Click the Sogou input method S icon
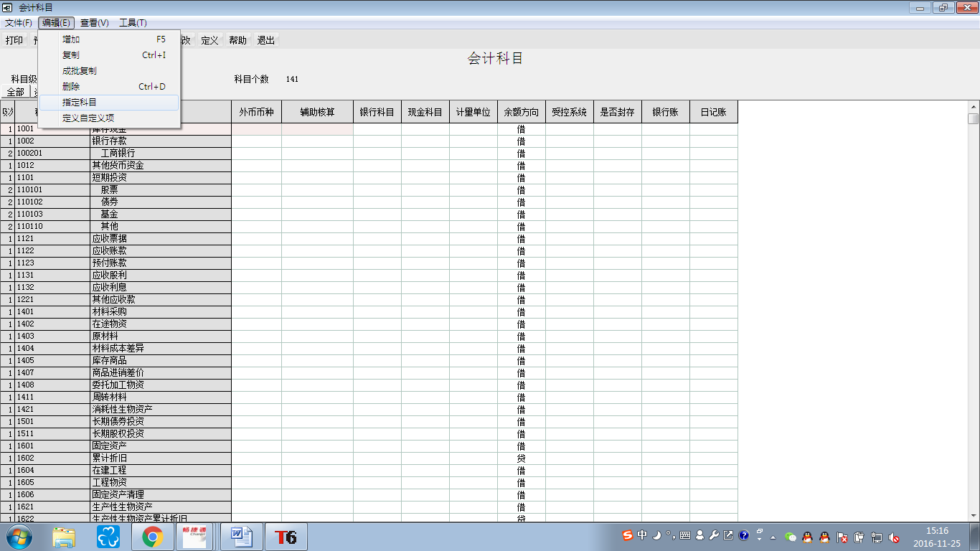 click(x=628, y=536)
